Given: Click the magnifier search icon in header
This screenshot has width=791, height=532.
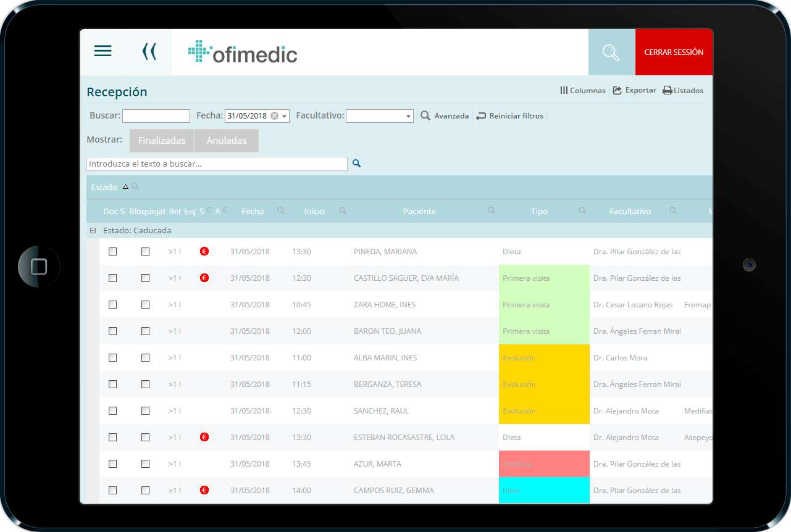Looking at the screenshot, I should [x=611, y=52].
